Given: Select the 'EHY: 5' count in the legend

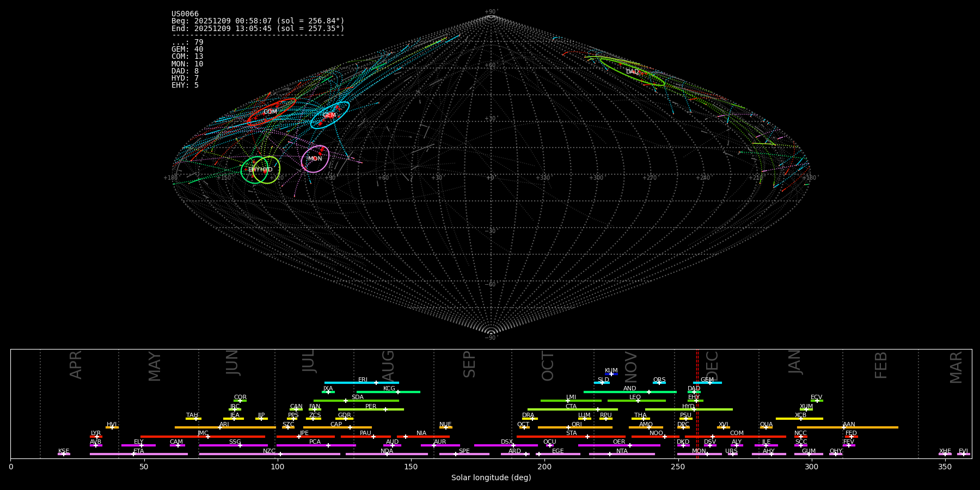Looking at the screenshot, I should pos(185,85).
